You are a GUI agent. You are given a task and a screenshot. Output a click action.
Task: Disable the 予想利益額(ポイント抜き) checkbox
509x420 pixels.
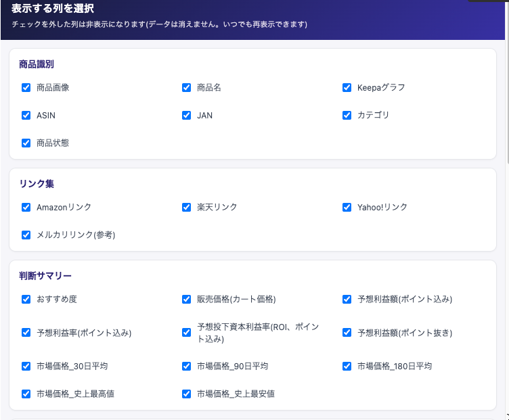pyautogui.click(x=347, y=333)
